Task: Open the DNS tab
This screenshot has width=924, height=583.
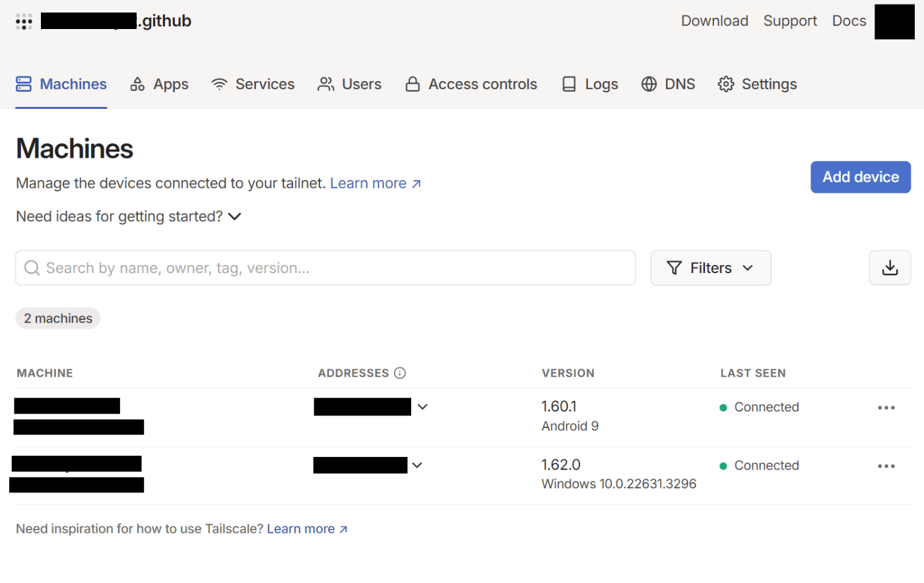Action: tap(669, 84)
